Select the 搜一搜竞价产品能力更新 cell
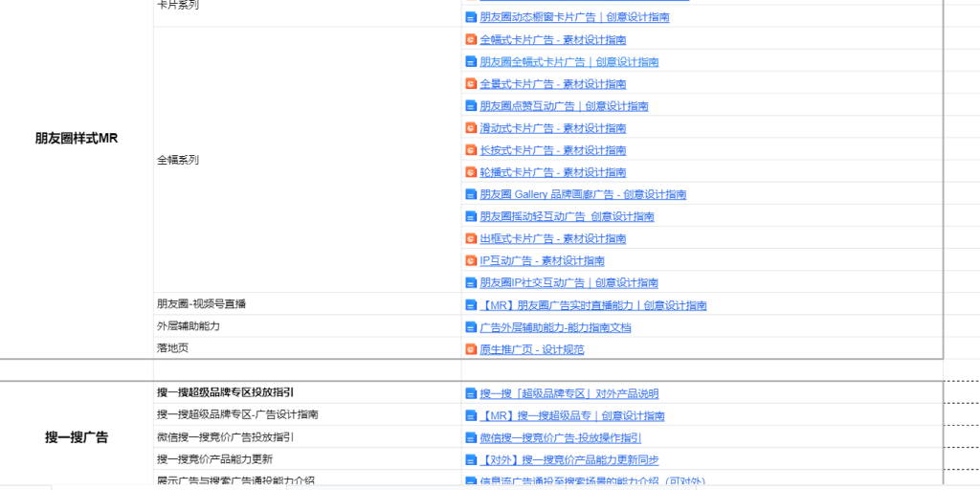This screenshot has width=980, height=490. pyautogui.click(x=307, y=458)
